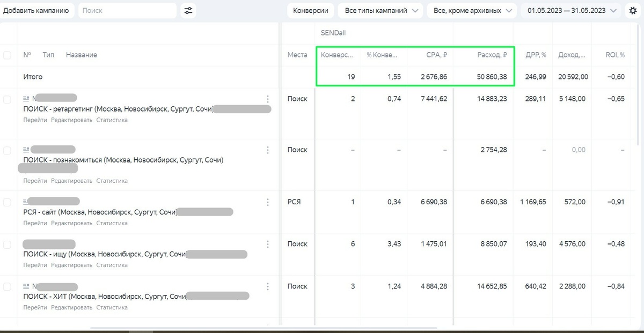
Task: Click Статистика link under ПОИСК - ретаргетинг
Action: coord(112,120)
